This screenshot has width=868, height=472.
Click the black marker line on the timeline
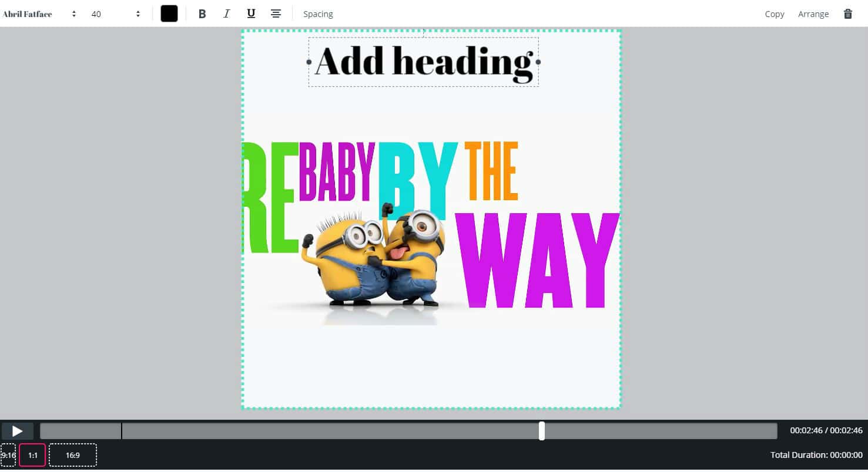point(122,431)
